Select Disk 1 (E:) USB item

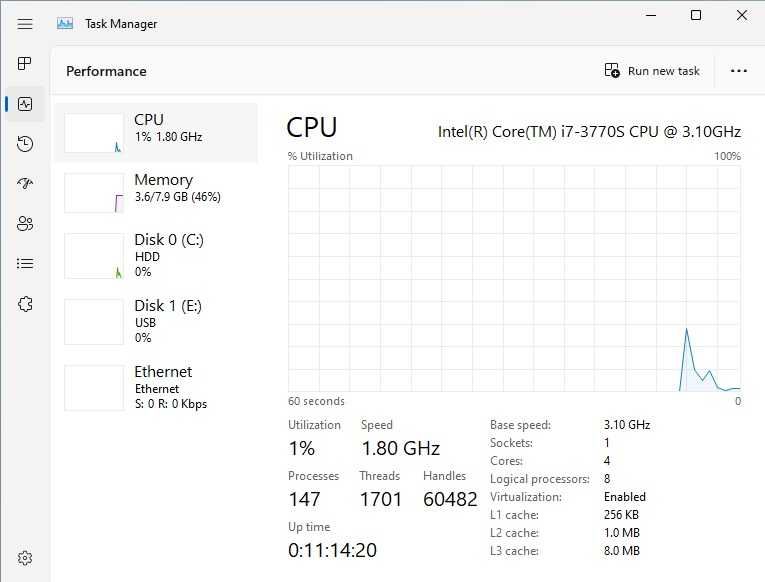coord(156,321)
